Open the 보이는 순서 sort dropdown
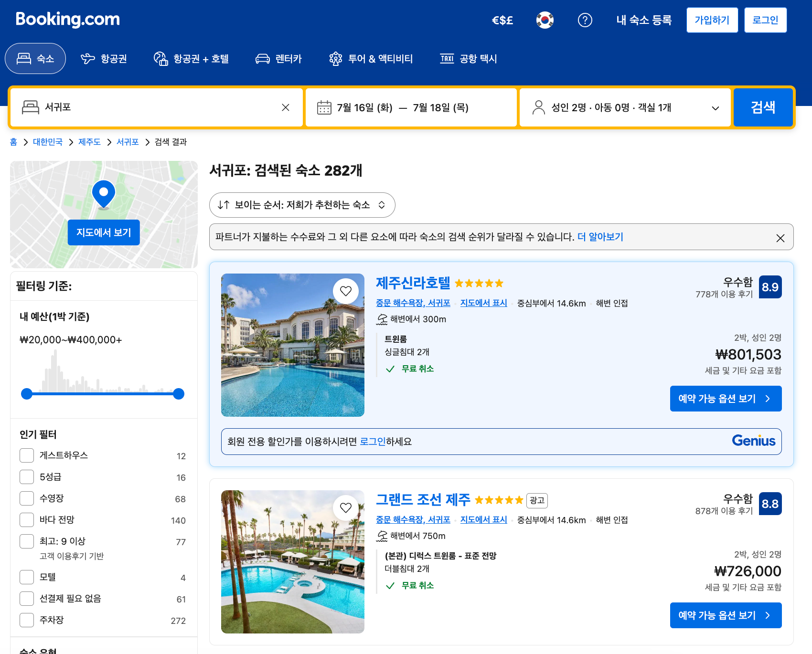 click(302, 205)
